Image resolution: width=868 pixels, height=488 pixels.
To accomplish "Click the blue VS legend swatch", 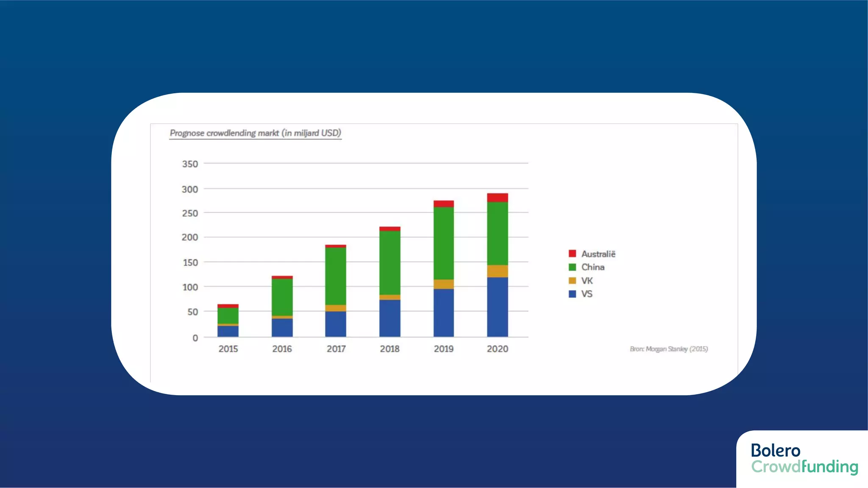I will click(572, 294).
